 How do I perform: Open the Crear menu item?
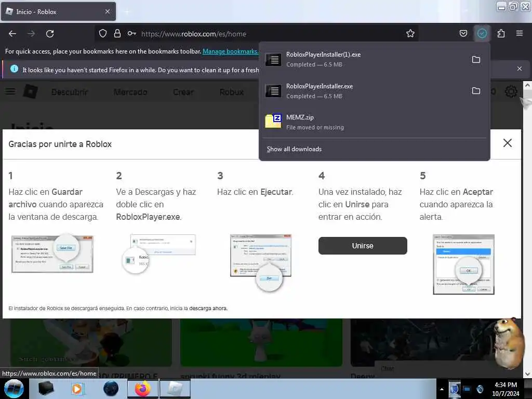(x=183, y=92)
